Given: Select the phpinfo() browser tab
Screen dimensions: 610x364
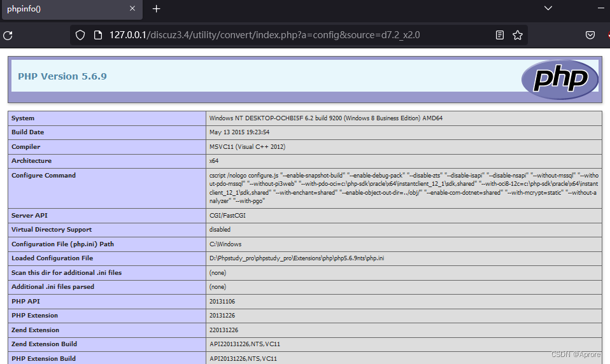Looking at the screenshot, I should point(72,10).
